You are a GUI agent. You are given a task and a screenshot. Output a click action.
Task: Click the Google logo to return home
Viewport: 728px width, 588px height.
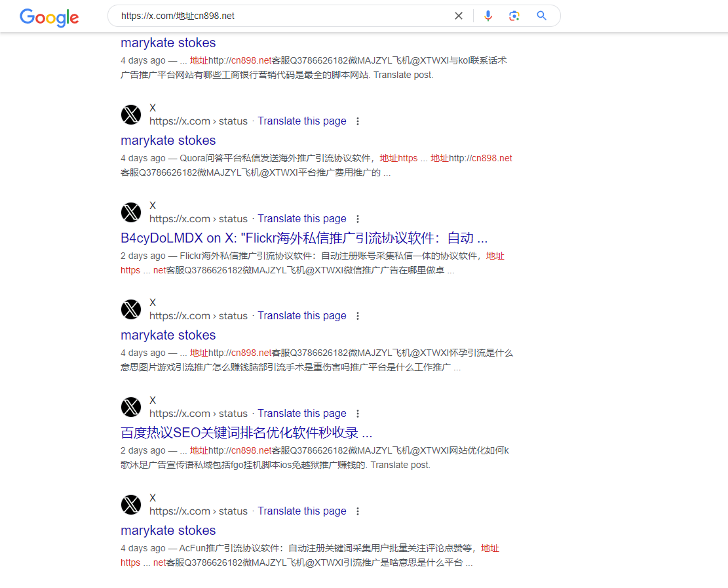click(49, 18)
